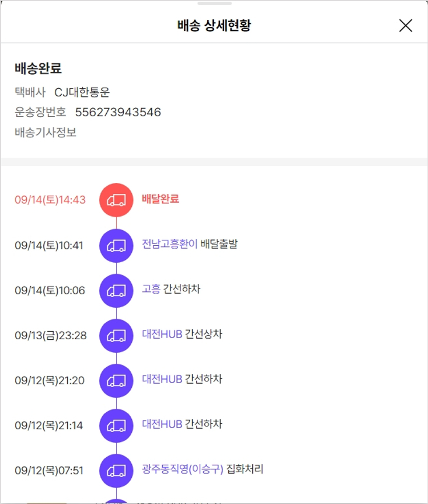Click truck icon beside 광주동직영 집화처리
428x504 pixels.
(x=116, y=470)
